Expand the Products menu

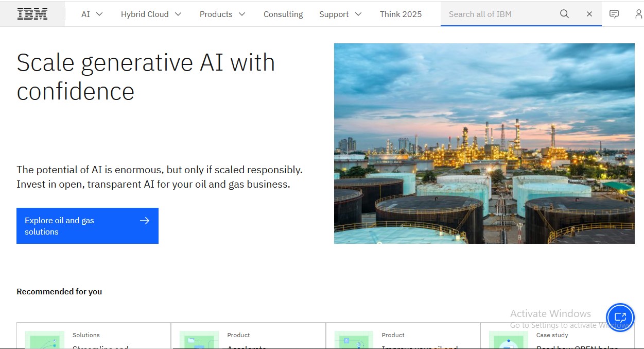click(x=222, y=14)
